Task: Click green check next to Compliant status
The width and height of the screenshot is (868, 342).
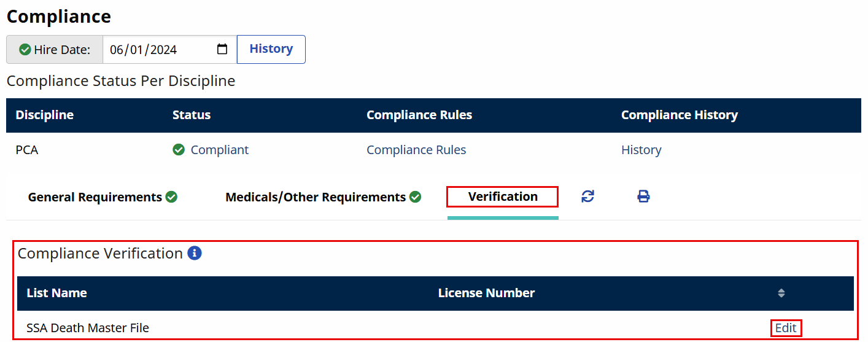Action: coord(179,150)
